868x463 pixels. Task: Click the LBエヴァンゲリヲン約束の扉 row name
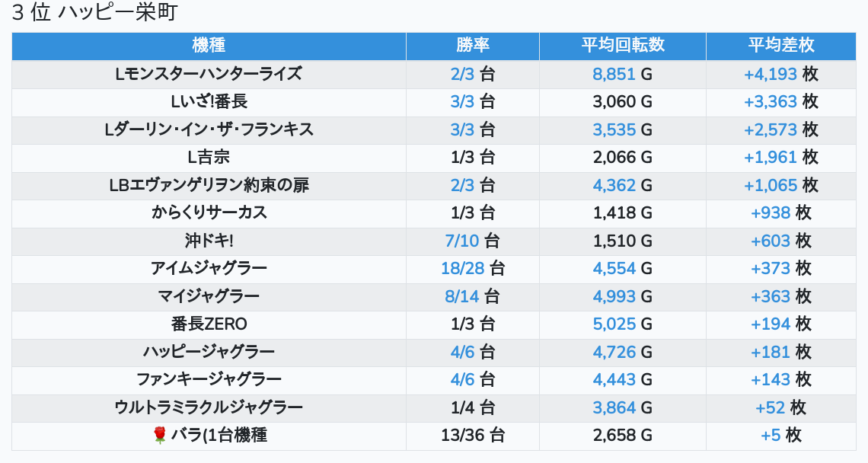209,186
